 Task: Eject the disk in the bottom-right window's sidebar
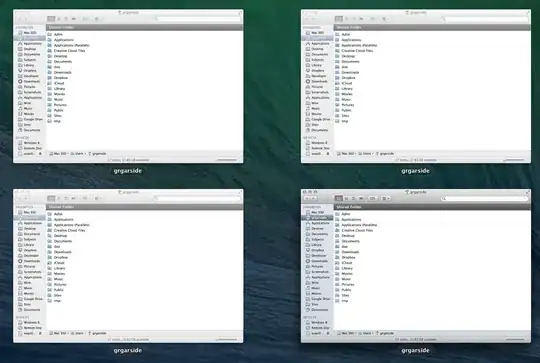pyautogui.click(x=328, y=333)
